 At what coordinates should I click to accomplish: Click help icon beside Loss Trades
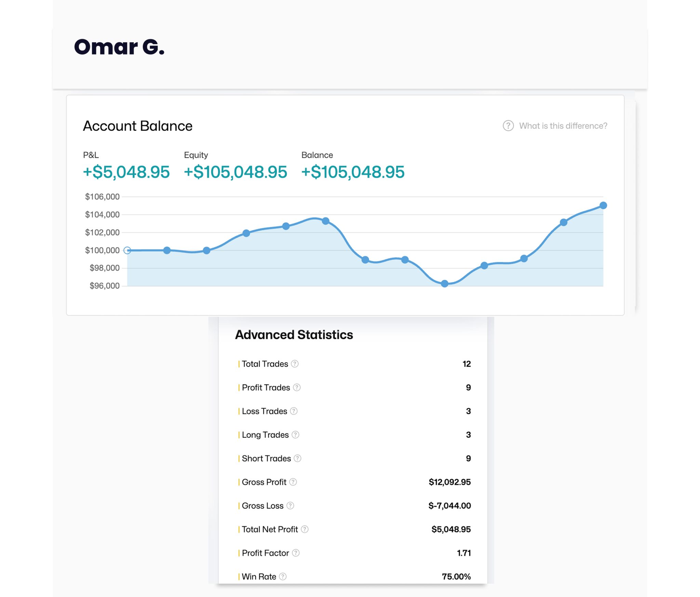pyautogui.click(x=294, y=411)
